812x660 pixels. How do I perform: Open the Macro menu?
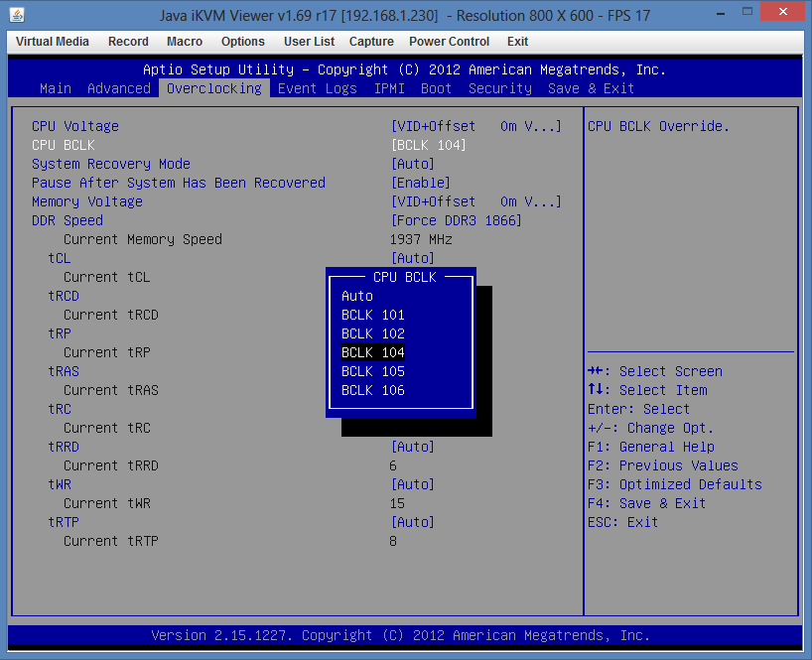pyautogui.click(x=185, y=42)
